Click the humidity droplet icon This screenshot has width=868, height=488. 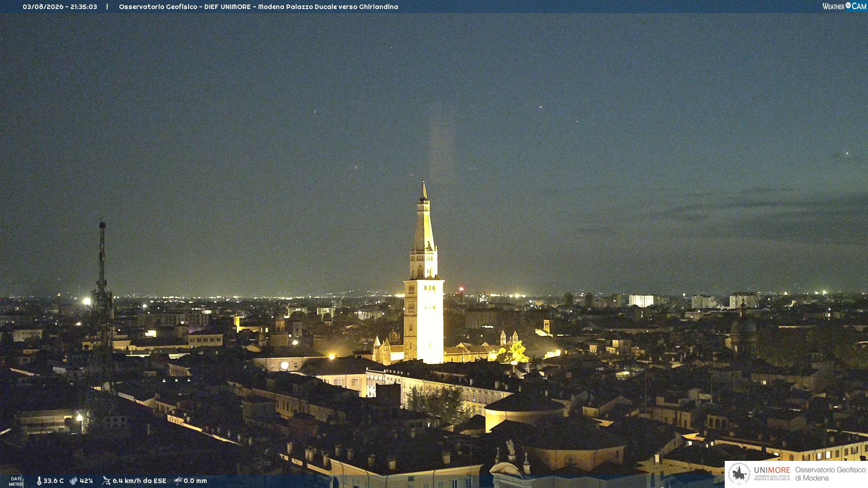point(74,481)
